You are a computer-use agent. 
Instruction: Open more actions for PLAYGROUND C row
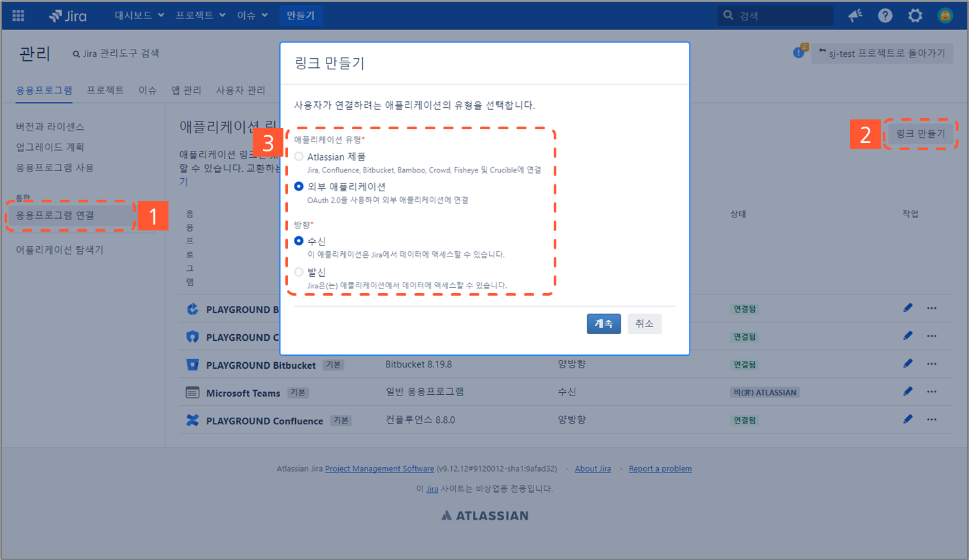(932, 336)
